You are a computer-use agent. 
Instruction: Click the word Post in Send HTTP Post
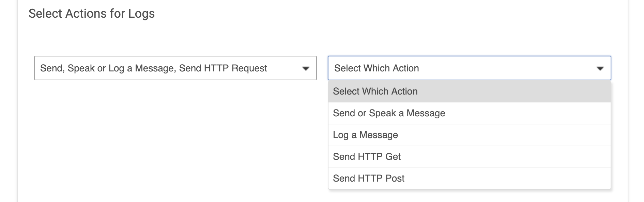(x=395, y=179)
